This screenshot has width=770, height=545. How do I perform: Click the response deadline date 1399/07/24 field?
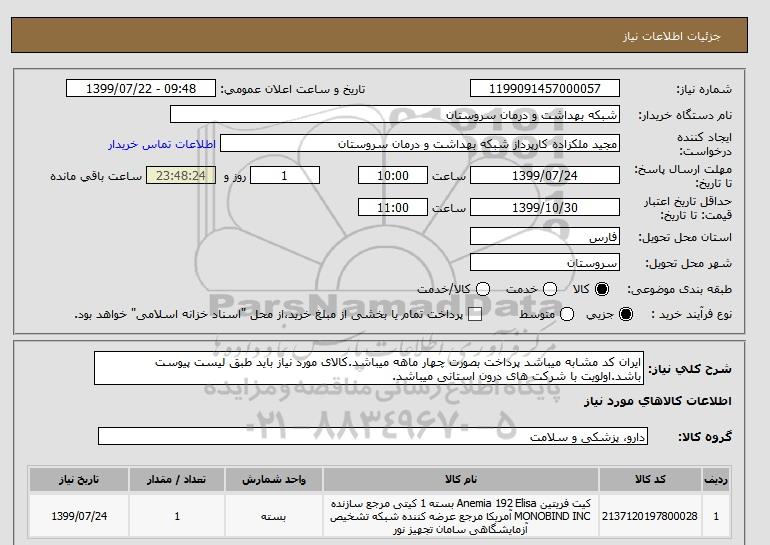pyautogui.click(x=545, y=175)
